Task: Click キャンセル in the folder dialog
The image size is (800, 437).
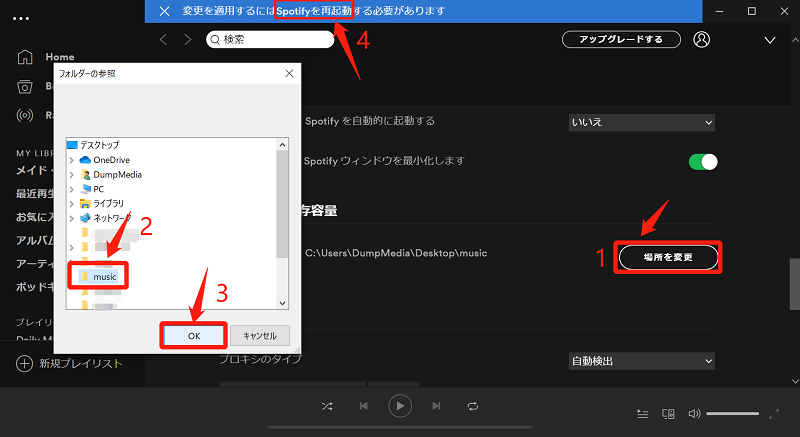Action: [x=260, y=336]
